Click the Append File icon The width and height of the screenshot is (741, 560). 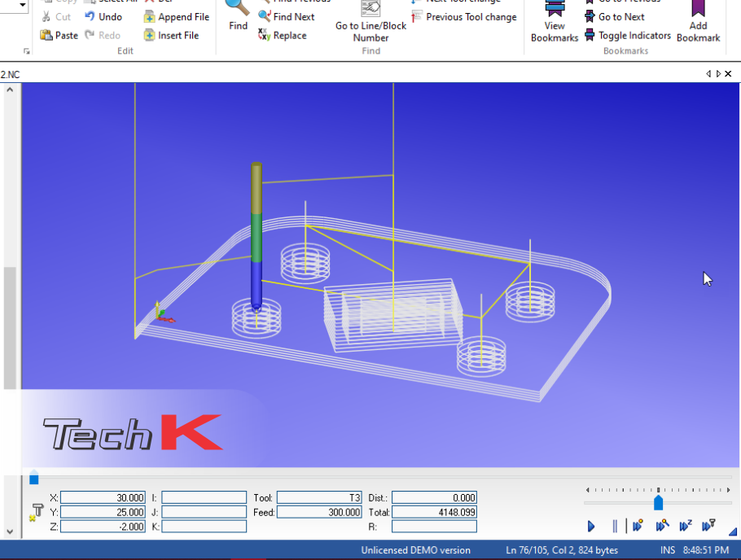point(151,16)
